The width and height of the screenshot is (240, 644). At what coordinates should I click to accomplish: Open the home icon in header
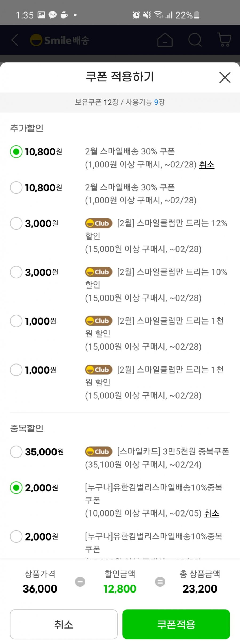(165, 40)
